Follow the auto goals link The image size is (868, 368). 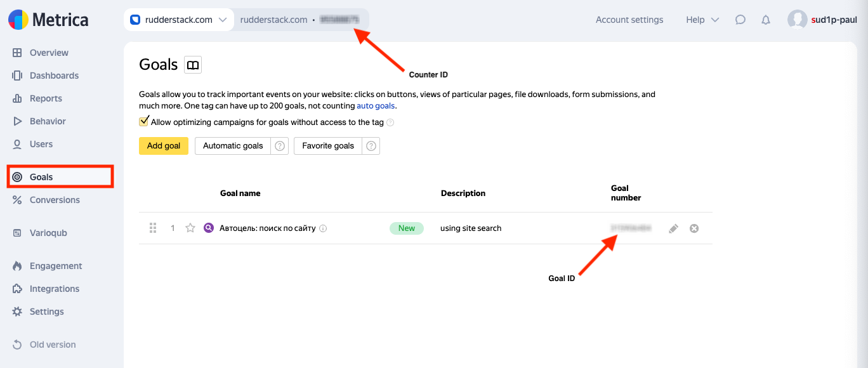[376, 106]
